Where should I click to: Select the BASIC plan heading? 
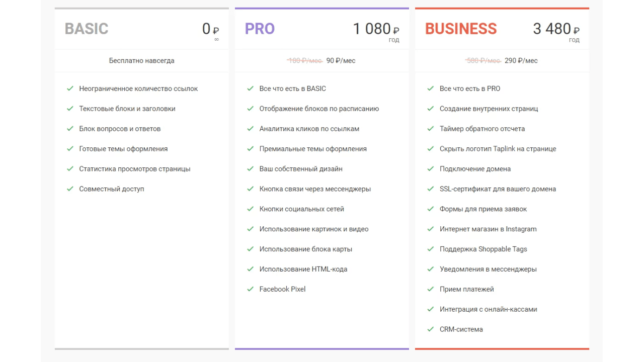coord(87,29)
